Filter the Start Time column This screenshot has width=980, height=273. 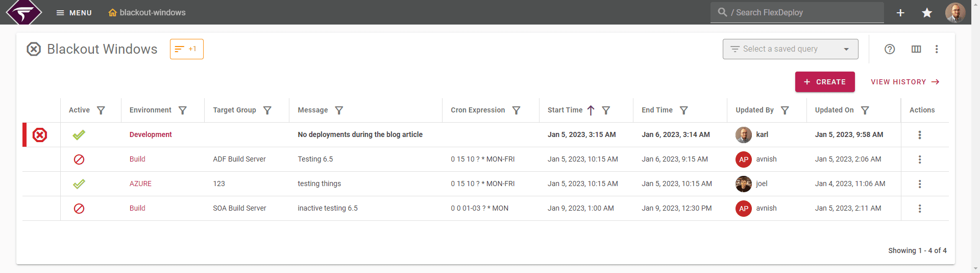point(606,110)
